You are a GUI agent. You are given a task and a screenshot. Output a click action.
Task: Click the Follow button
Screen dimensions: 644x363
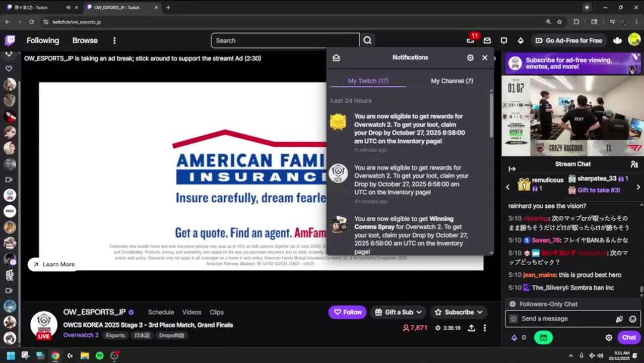click(347, 312)
